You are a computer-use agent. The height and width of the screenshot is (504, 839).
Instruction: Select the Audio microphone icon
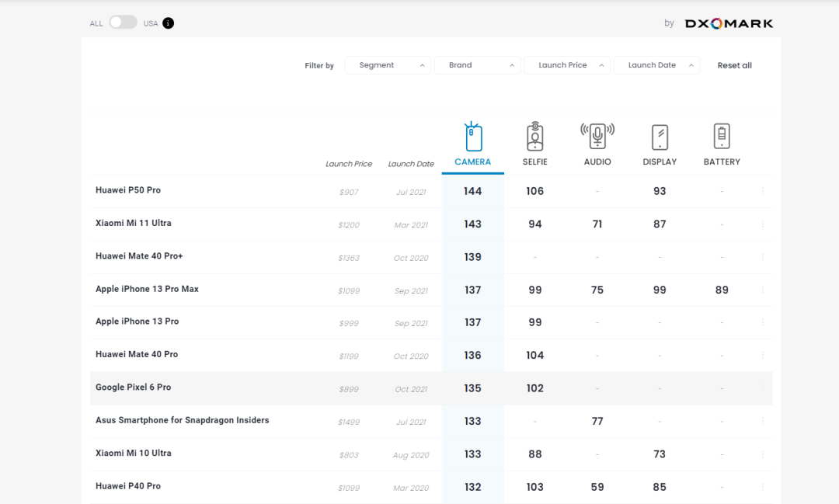(x=597, y=137)
